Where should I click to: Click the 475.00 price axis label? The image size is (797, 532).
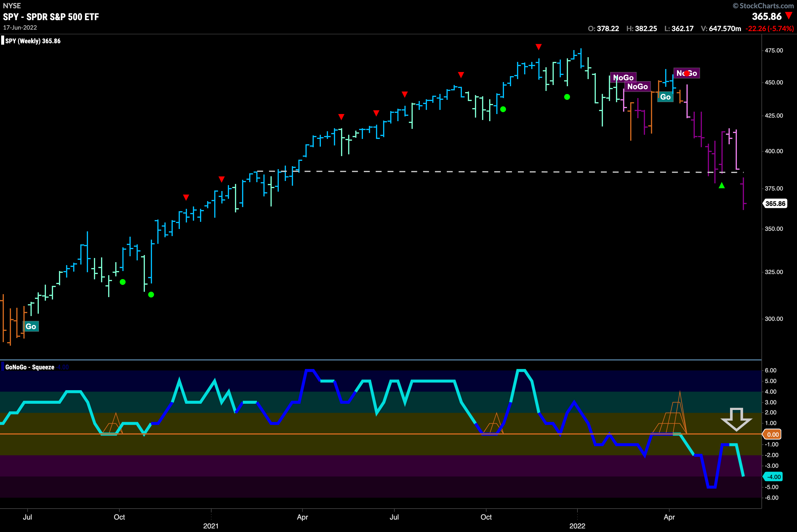(774, 51)
